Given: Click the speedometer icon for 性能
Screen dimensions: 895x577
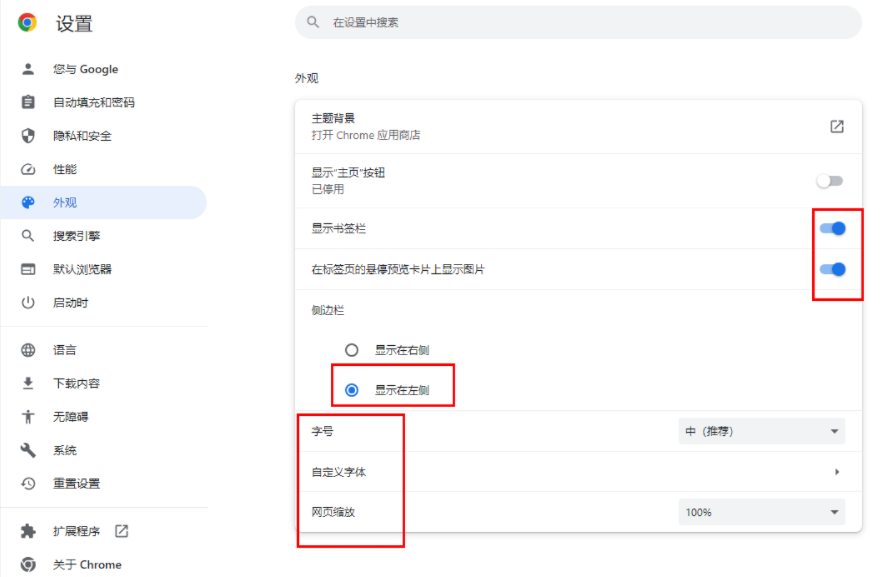Looking at the screenshot, I should point(28,170).
